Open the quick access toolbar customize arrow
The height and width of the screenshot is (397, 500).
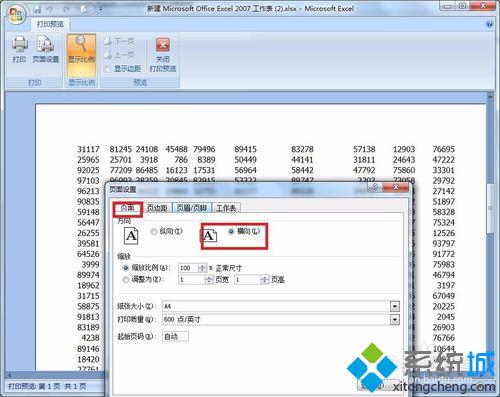[101, 9]
